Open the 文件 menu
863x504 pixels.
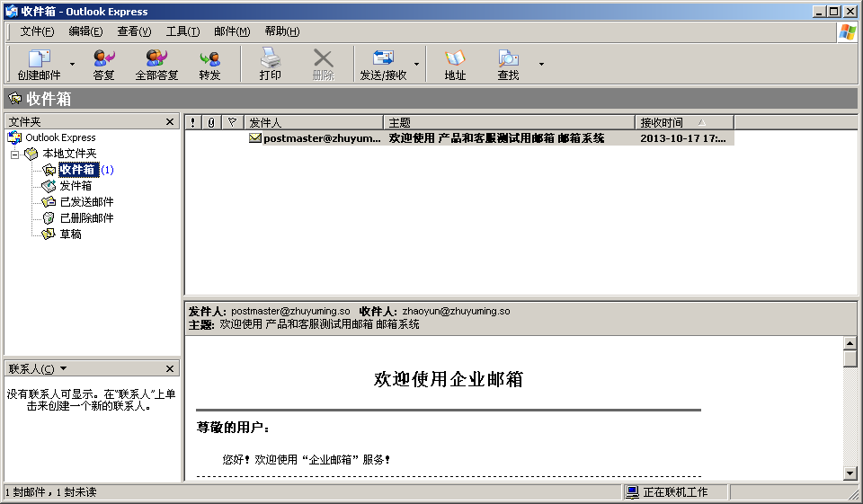pyautogui.click(x=37, y=31)
